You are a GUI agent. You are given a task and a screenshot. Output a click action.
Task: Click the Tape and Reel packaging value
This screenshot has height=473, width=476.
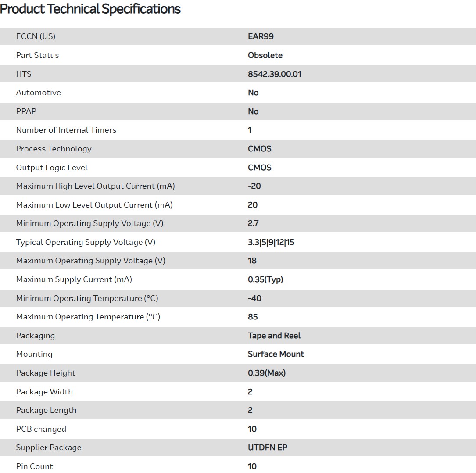pyautogui.click(x=274, y=336)
